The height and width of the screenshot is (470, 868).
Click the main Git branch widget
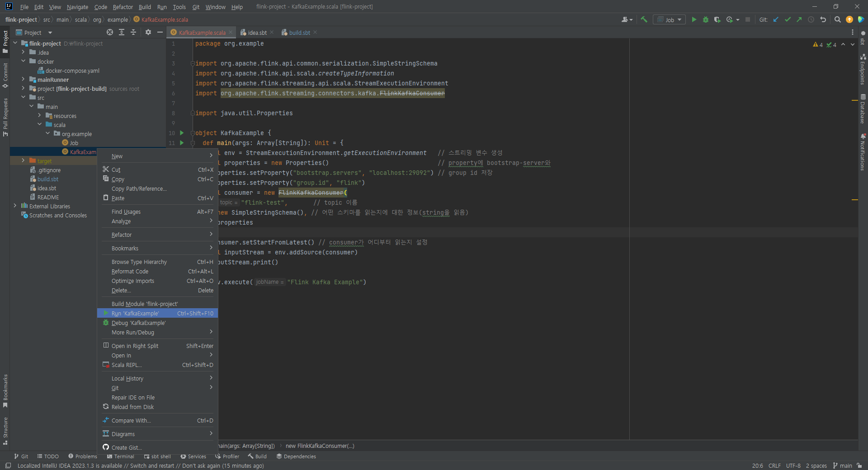coord(842,465)
